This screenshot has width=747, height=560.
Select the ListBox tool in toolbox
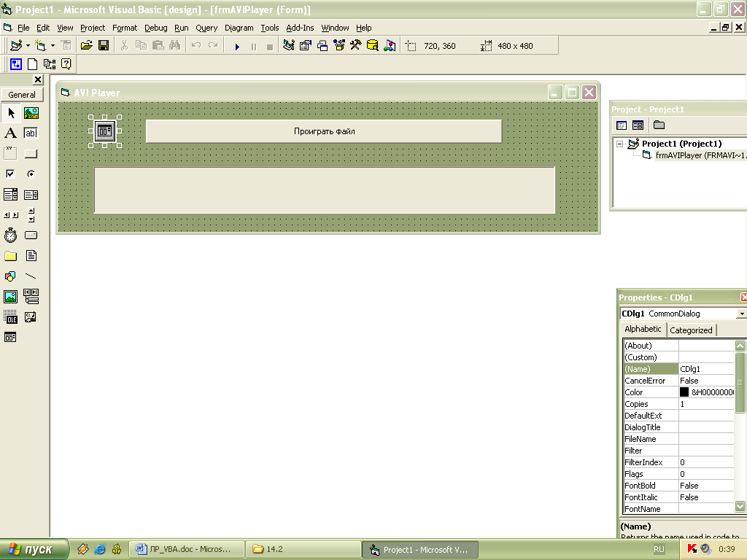pos(31,194)
